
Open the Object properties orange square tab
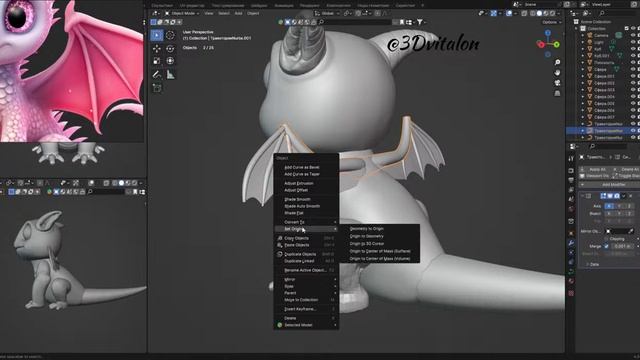point(571,233)
